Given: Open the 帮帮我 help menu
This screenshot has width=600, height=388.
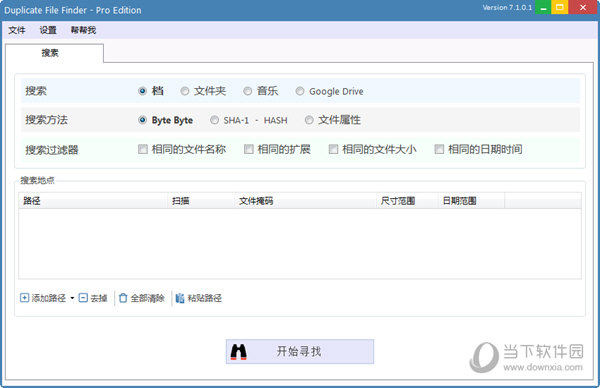Looking at the screenshot, I should click(83, 30).
